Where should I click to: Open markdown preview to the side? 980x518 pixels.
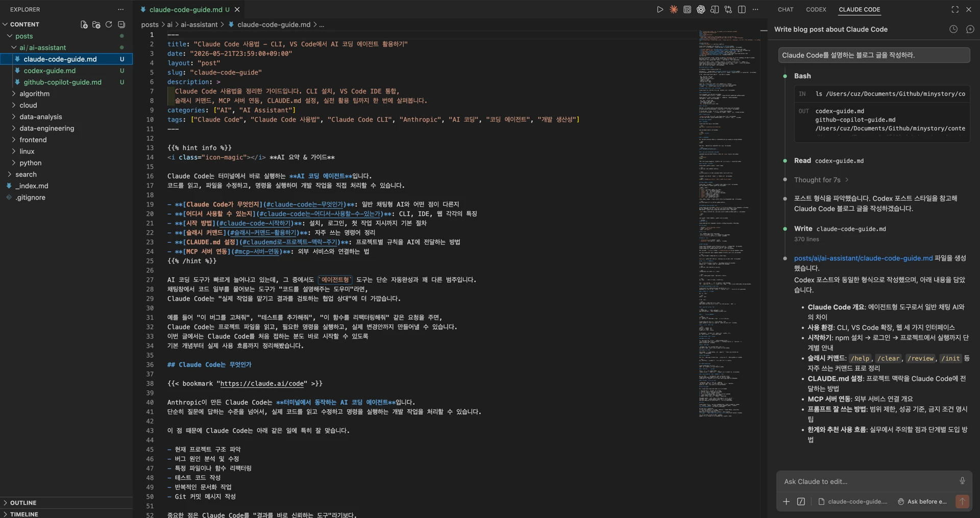[x=715, y=10]
